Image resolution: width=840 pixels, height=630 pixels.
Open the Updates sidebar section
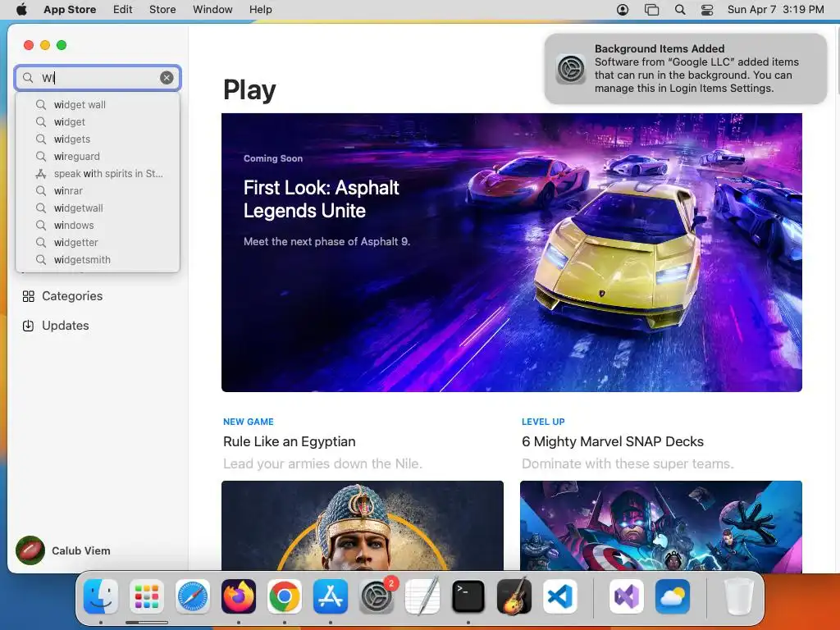point(98,325)
